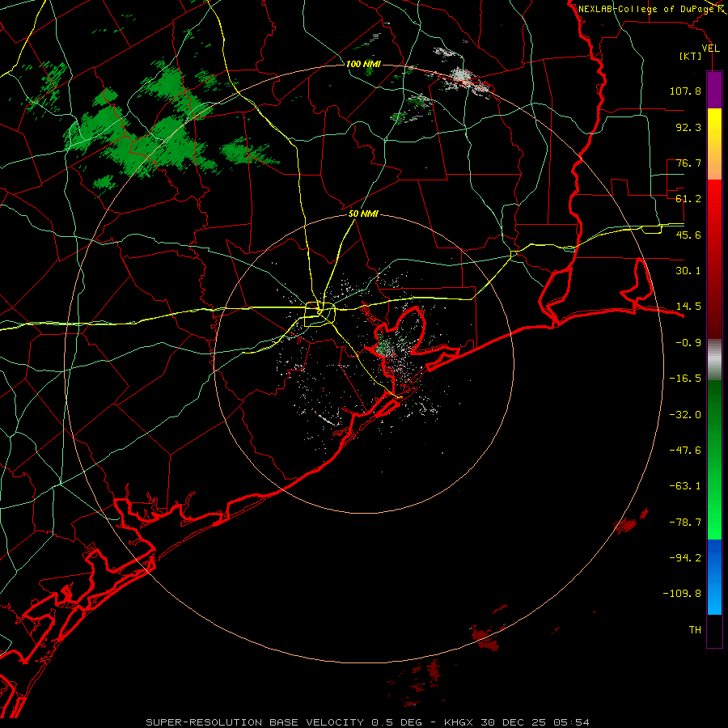Pick the green segment of the velocity scale
Screen dimensions: 728x728
click(714, 459)
